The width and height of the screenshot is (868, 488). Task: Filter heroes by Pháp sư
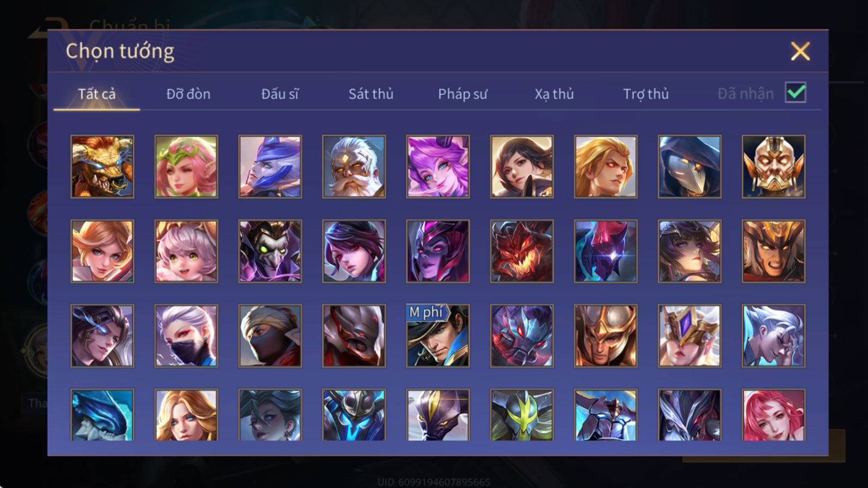[x=463, y=94]
